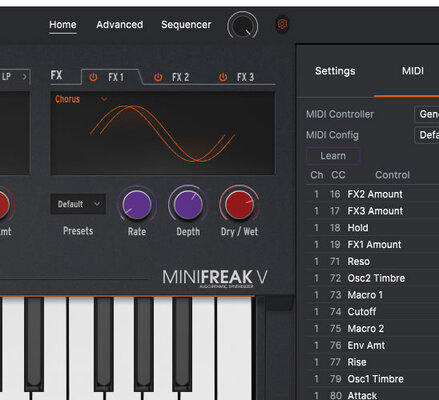439x400 pixels.
Task: Select the Cutoff row, CC 74
Action: point(372,312)
